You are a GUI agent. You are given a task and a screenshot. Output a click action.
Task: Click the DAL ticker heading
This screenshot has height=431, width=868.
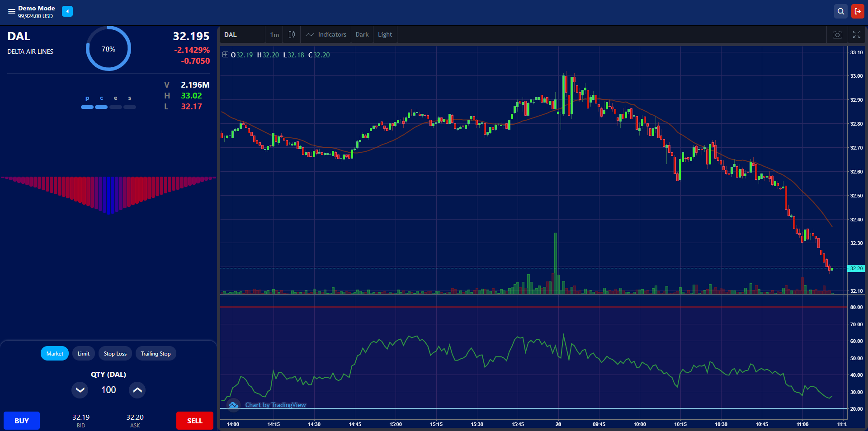(x=19, y=36)
